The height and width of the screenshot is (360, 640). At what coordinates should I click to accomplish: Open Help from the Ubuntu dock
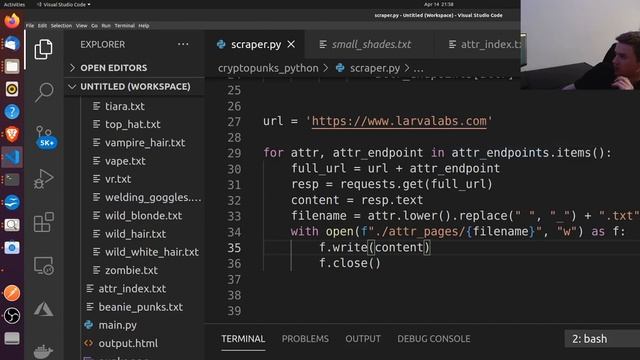pyautogui.click(x=12, y=111)
